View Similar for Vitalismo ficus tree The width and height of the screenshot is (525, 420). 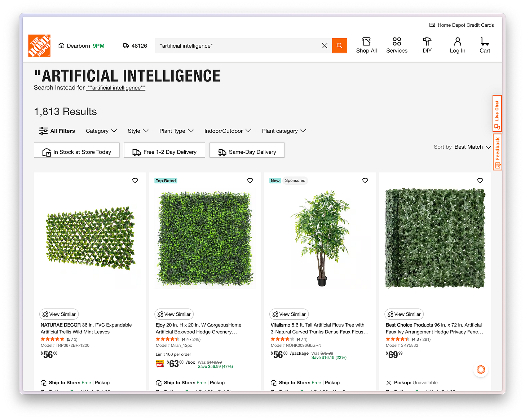coord(289,314)
